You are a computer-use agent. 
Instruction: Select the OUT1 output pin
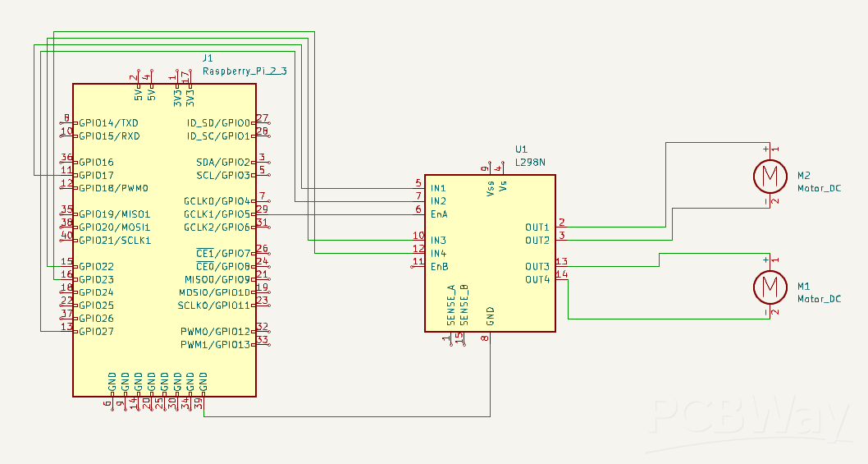pos(537,227)
